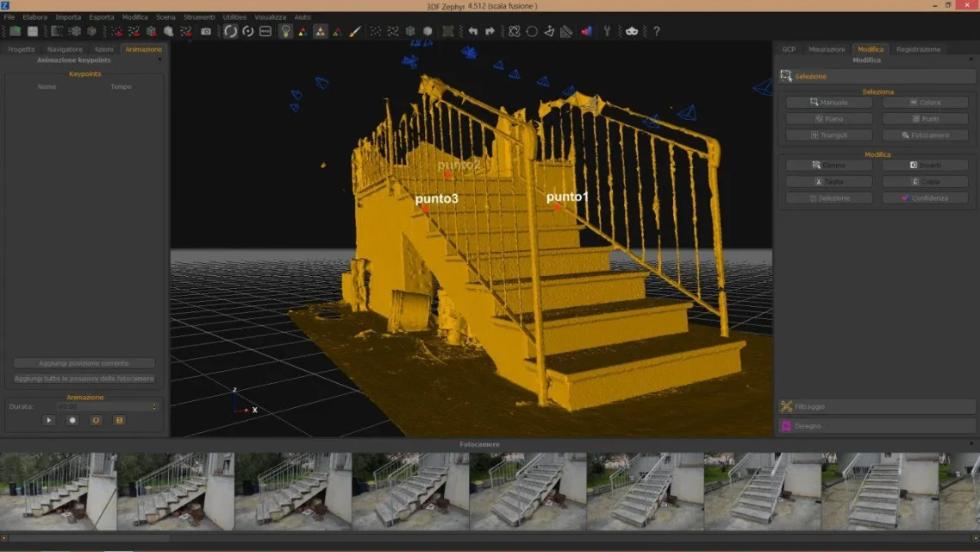Open the Elabora menu
980x552 pixels.
coord(35,17)
